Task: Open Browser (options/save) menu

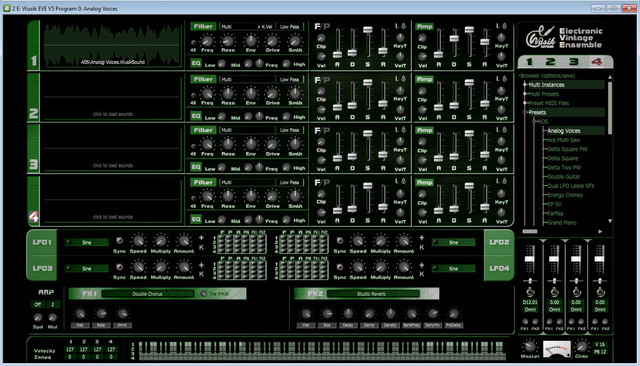Action: pos(547,75)
